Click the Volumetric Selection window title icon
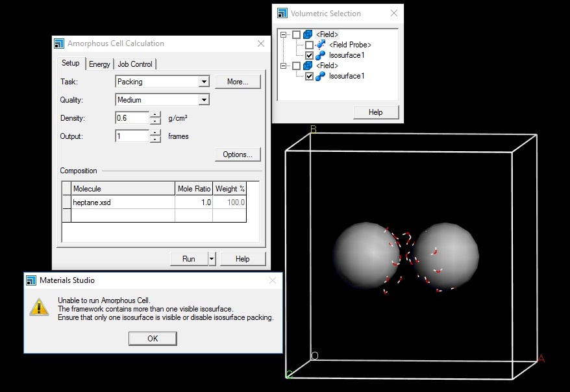 (282, 14)
